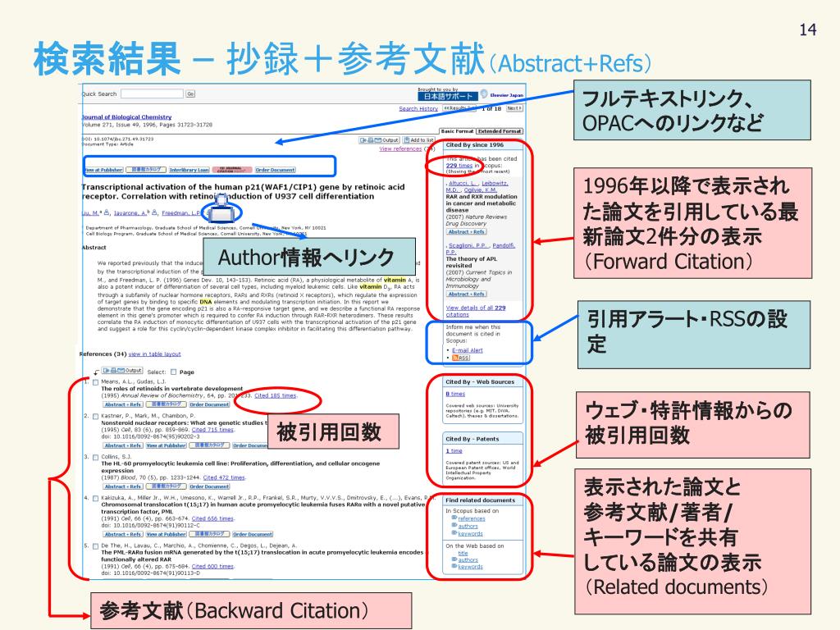Switch to Extended Format tab
Viewport: 840px width, 630px height.
500,130
